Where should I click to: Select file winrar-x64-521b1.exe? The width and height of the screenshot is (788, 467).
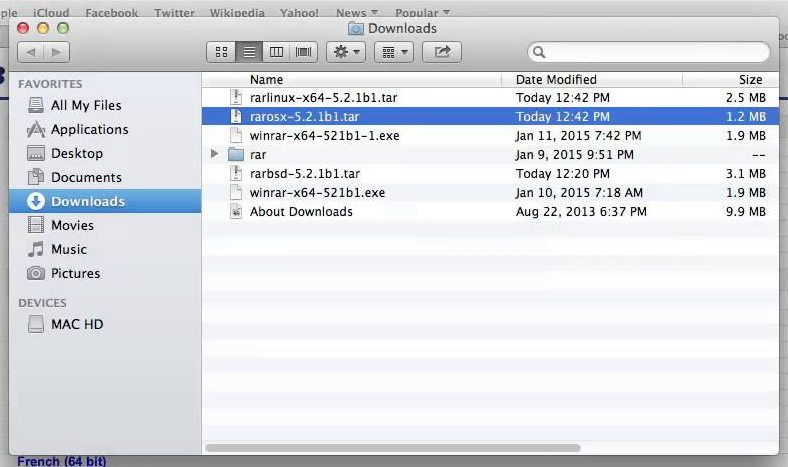tap(490, 193)
